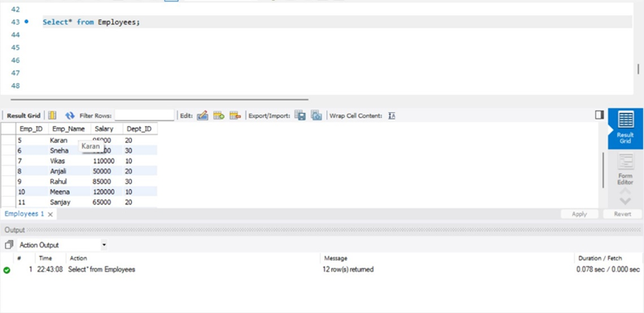Click the '12 row(s) returned' message
This screenshot has height=313, width=644.
[349, 270]
